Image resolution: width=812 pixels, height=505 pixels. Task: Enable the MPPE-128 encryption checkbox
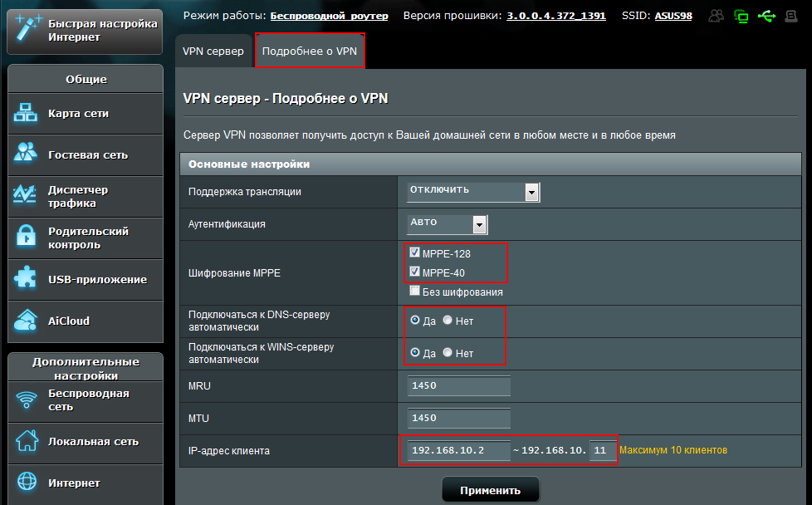pyautogui.click(x=414, y=252)
